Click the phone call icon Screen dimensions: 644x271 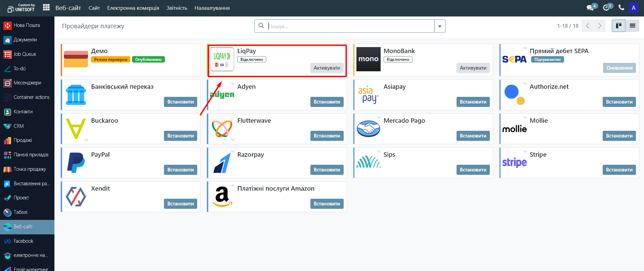[621, 7]
